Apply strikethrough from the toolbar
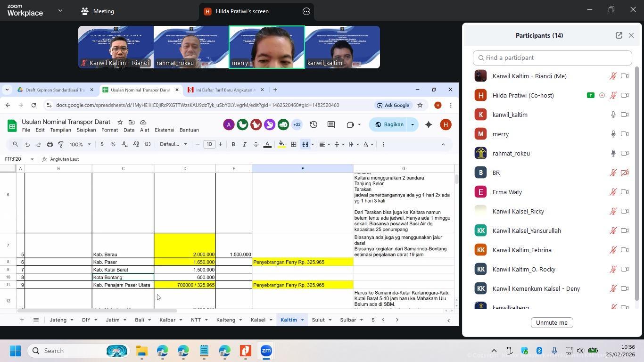 (256, 144)
